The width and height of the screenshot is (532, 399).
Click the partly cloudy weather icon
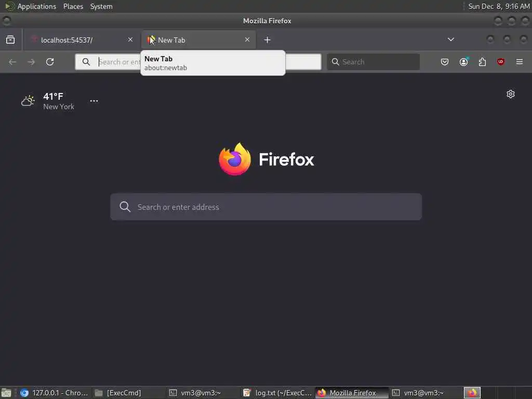(28, 101)
